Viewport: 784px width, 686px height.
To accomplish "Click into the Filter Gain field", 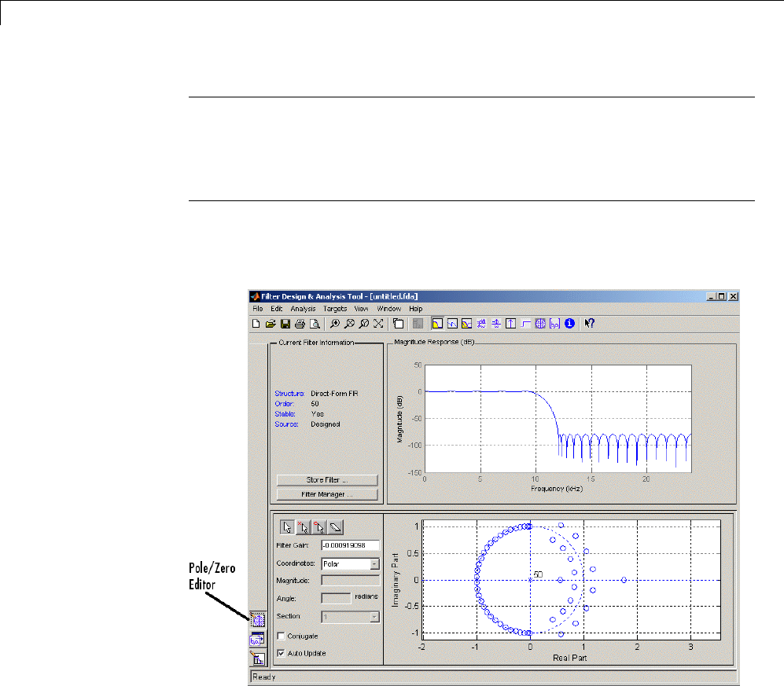I will coord(351,545).
